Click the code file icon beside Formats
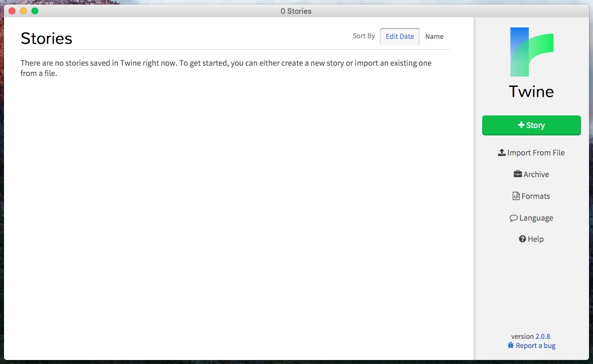593x364 pixels. (516, 196)
